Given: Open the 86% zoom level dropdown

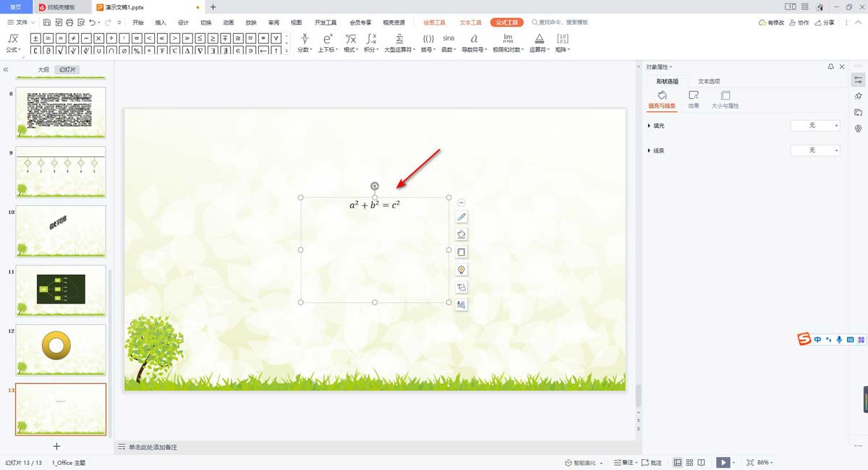Looking at the screenshot, I should point(766,462).
